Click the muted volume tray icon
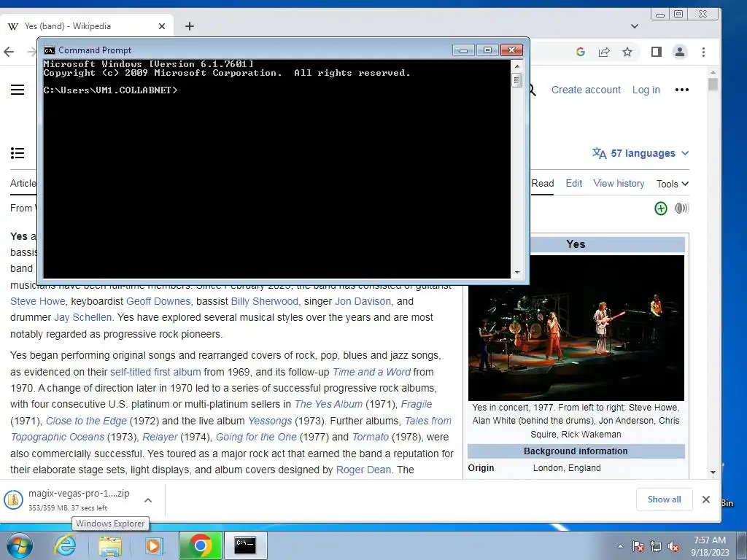 tap(673, 546)
